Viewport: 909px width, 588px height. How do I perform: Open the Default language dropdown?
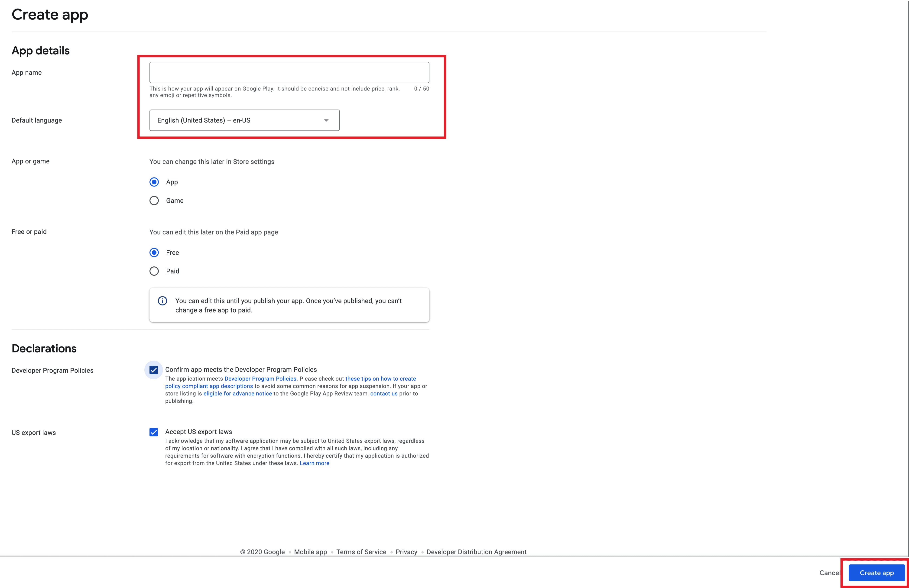tap(244, 120)
